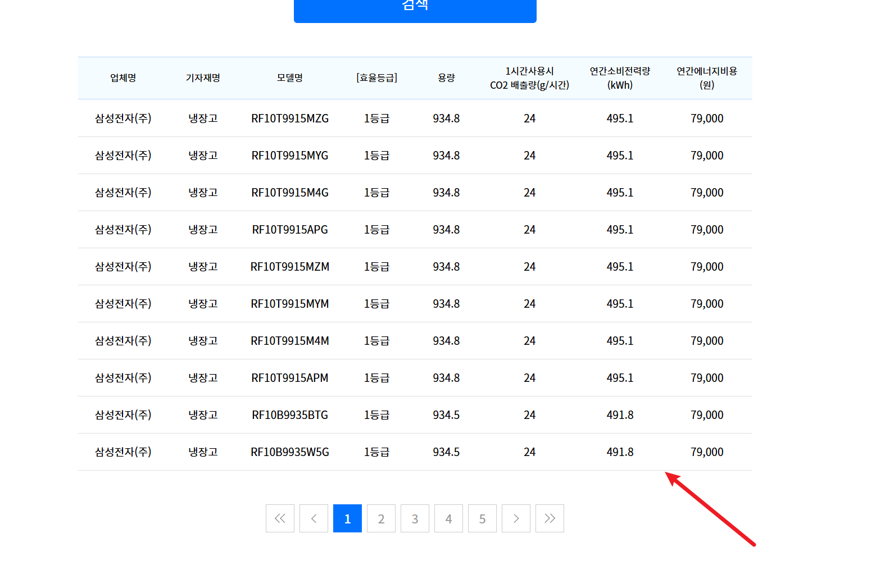The image size is (885, 588).
Task: Click 79,000 in the RF10T9915APG row
Action: coord(707,230)
